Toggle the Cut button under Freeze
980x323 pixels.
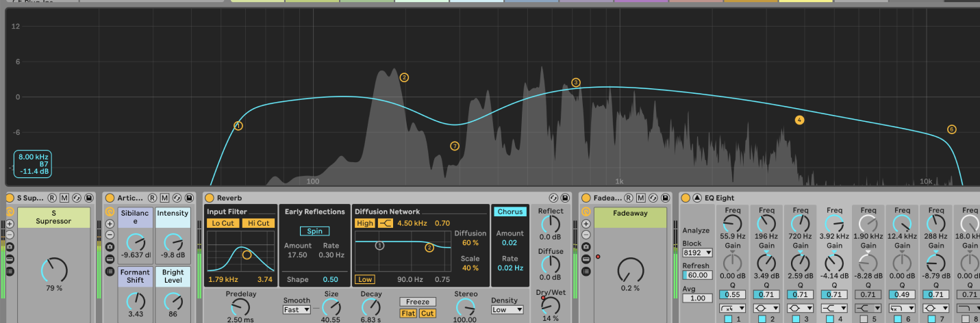click(x=427, y=313)
